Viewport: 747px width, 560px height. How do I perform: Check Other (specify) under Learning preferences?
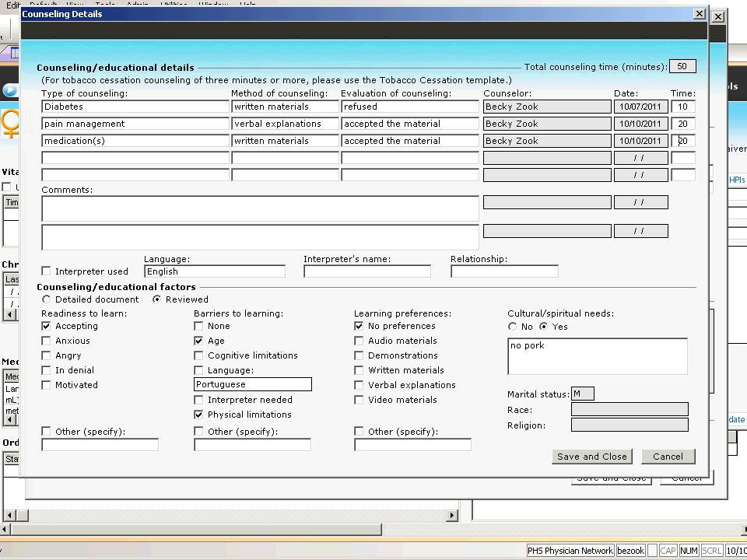pyautogui.click(x=359, y=432)
